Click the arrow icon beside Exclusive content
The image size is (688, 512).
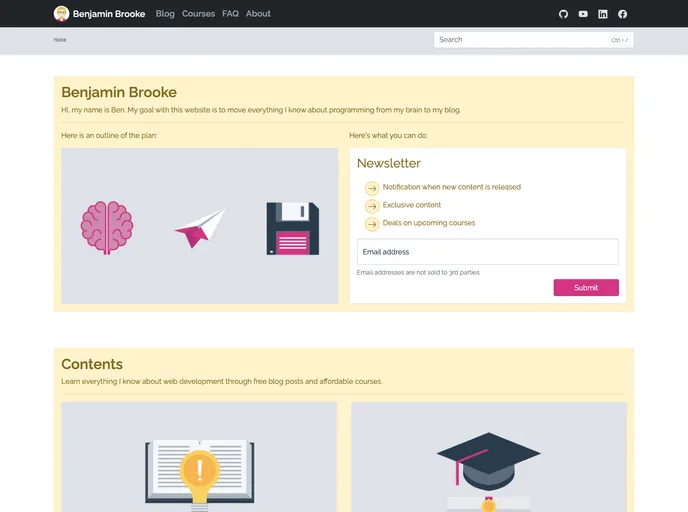pyautogui.click(x=371, y=206)
